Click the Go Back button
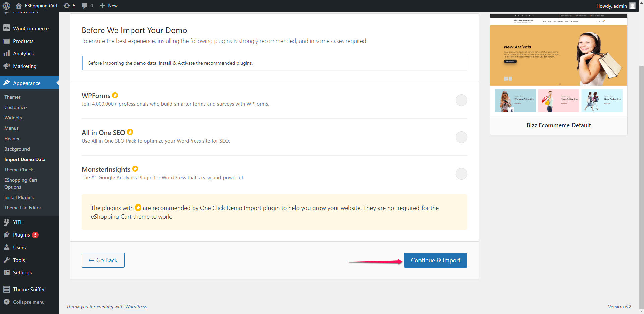 [103, 260]
